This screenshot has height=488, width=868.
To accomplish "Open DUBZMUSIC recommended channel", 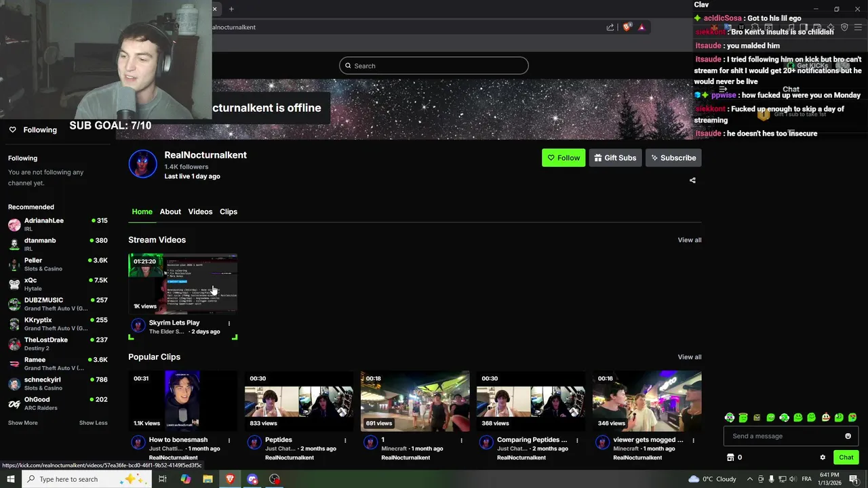I will [x=58, y=304].
